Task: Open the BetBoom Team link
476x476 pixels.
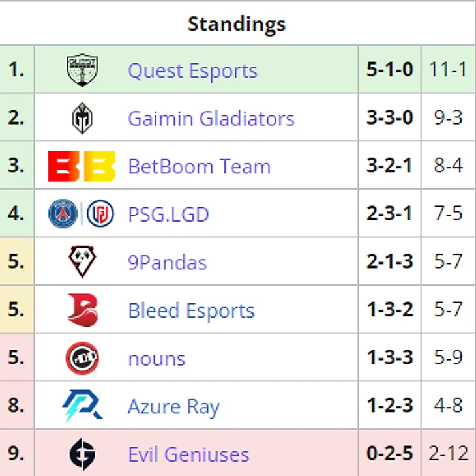Action: tap(199, 166)
